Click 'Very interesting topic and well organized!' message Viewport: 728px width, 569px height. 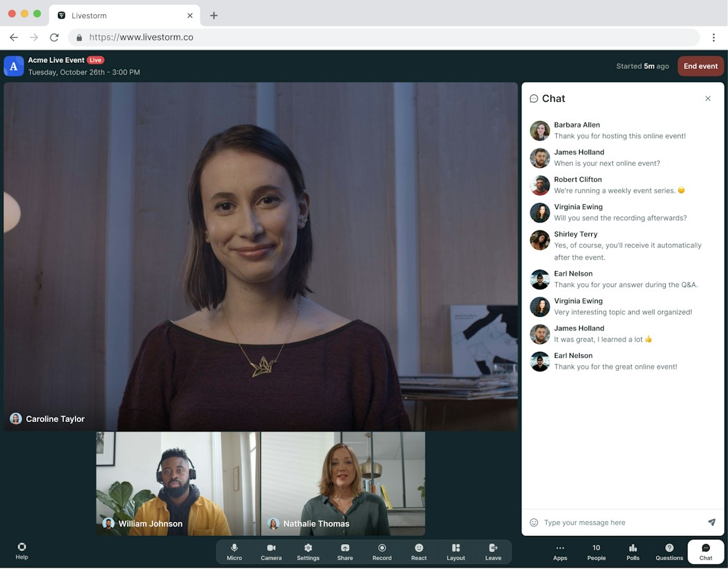click(623, 312)
